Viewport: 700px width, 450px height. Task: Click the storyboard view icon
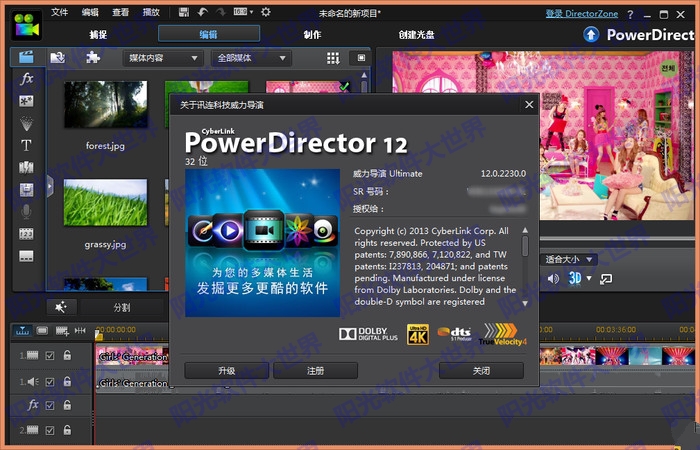point(42,331)
